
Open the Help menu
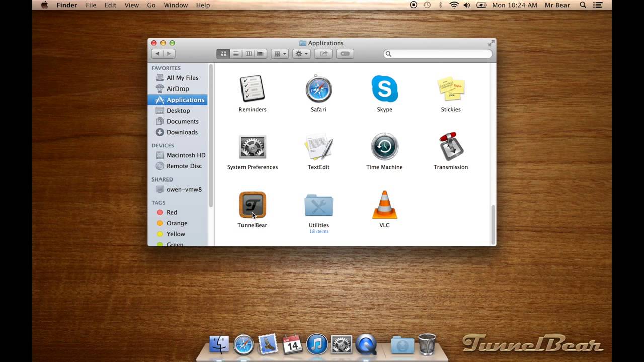tap(203, 5)
